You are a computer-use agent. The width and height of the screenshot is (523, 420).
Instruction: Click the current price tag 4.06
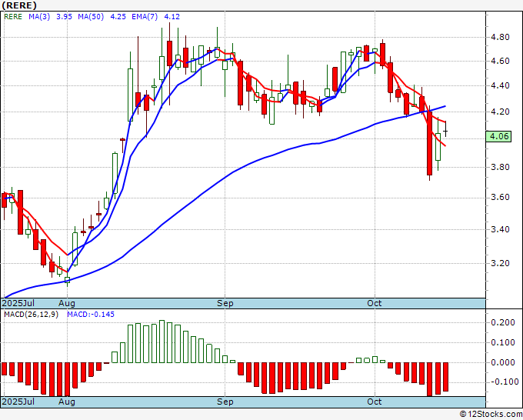pyautogui.click(x=498, y=136)
